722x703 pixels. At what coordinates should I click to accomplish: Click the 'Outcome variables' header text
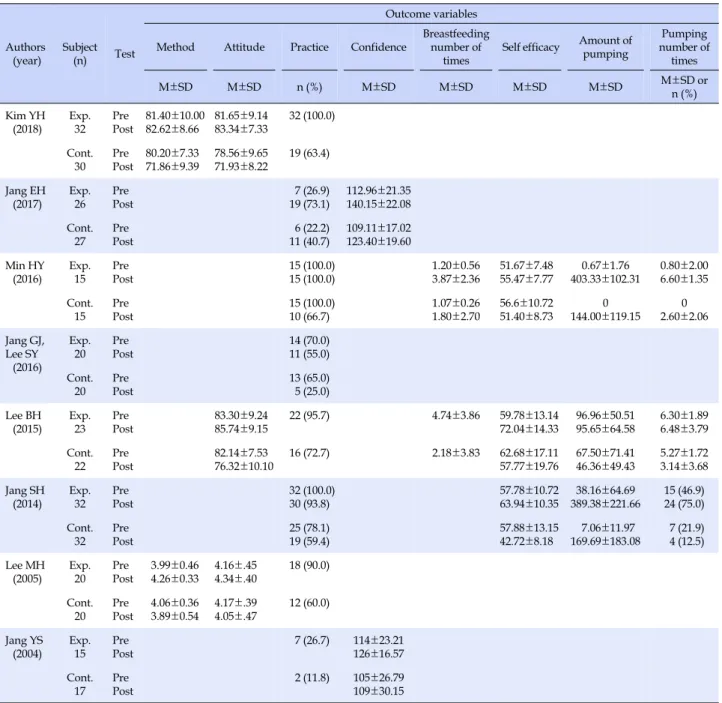(431, 14)
